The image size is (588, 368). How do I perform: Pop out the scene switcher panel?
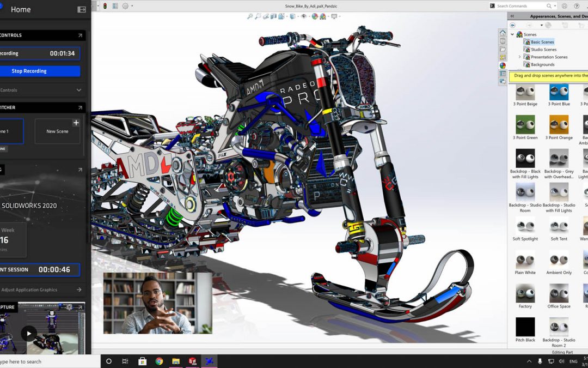pyautogui.click(x=80, y=107)
